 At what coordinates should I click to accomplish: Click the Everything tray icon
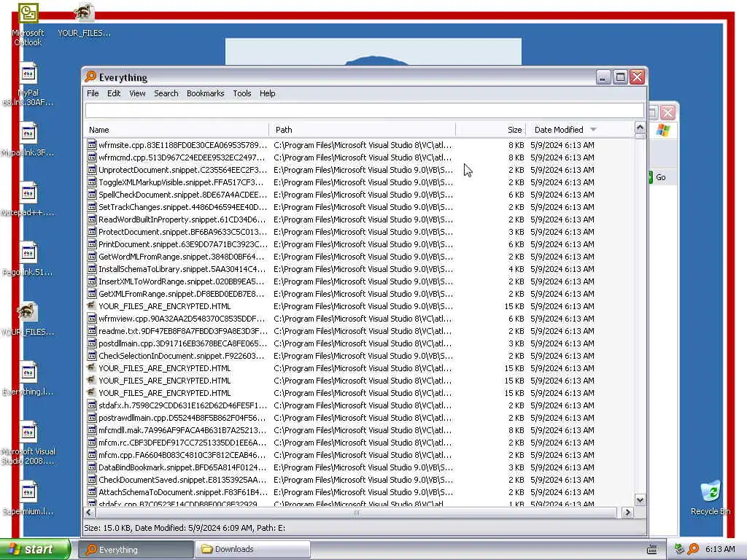pyautogui.click(x=693, y=549)
